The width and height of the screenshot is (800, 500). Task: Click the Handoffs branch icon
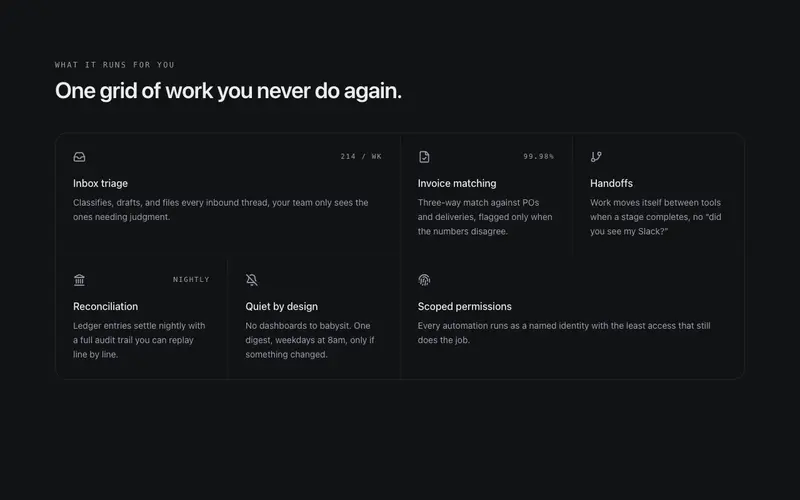(x=596, y=157)
